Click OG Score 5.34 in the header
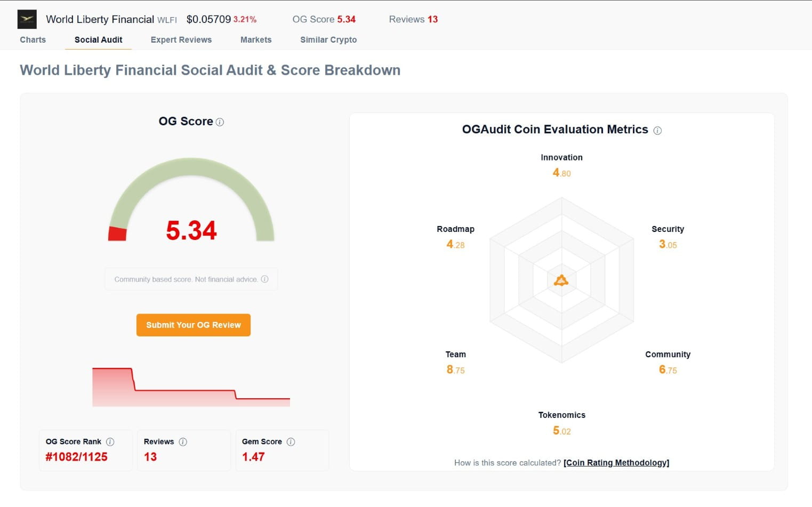The image size is (812, 507). coord(324,20)
